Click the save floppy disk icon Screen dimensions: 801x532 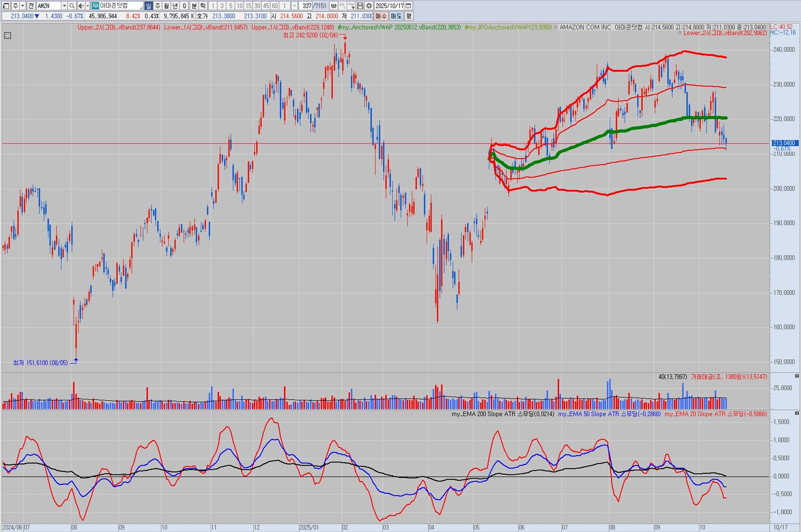point(360,6)
